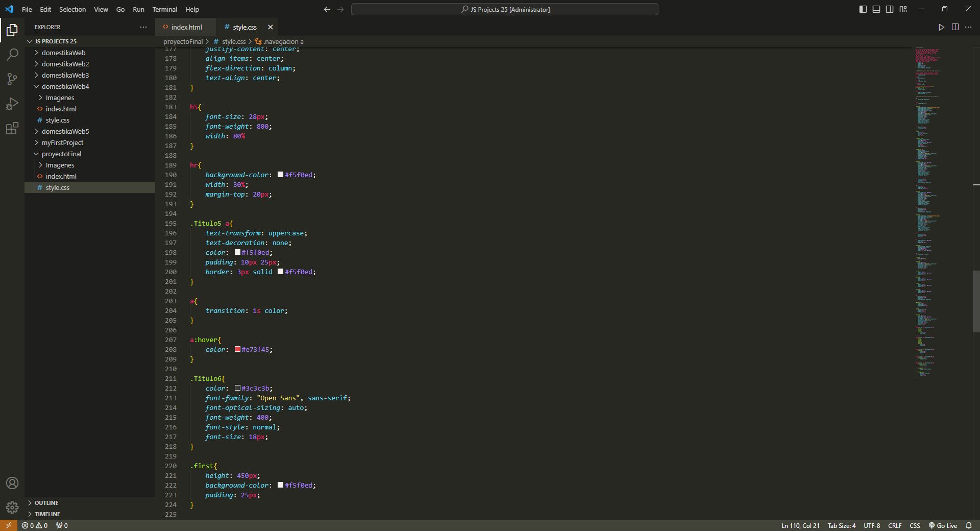Viewport: 980px width, 531px height.
Task: Go forward with navigation arrow
Action: (340, 9)
